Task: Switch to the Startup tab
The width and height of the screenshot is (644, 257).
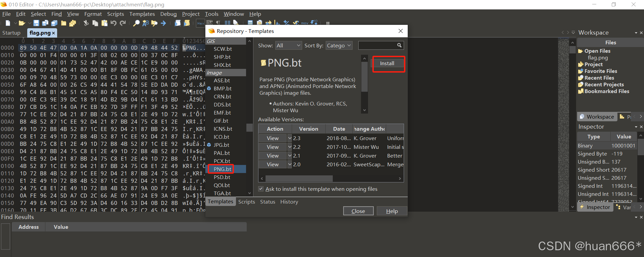Action: click(x=11, y=33)
